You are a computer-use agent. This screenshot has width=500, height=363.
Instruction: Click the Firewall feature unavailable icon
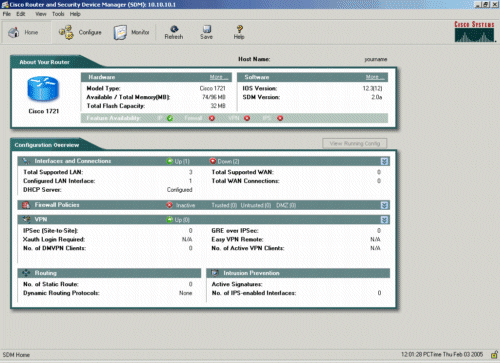click(212, 118)
